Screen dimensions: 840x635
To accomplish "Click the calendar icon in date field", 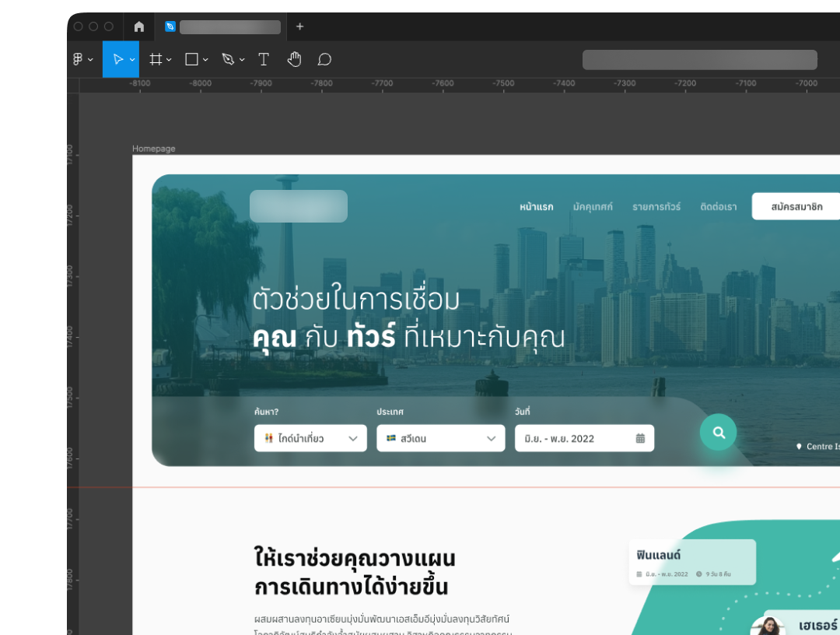I will (x=640, y=438).
